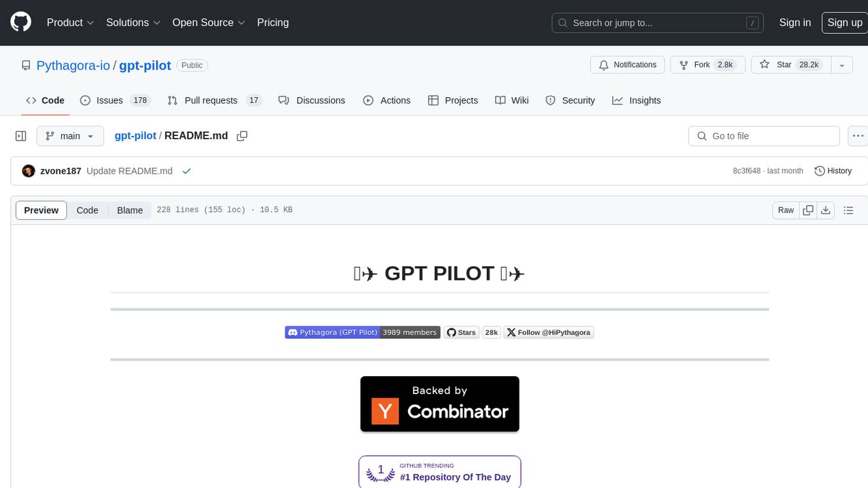The height and width of the screenshot is (488, 868).
Task: Open the Wiki tab
Action: coord(512,100)
